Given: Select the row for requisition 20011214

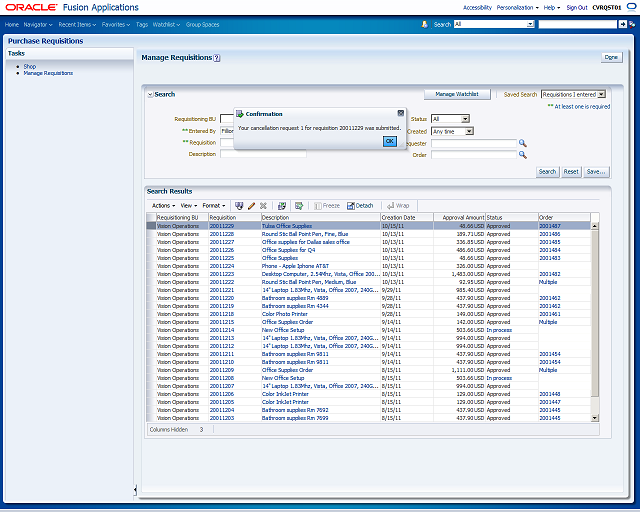Looking at the screenshot, I should (x=369, y=330).
